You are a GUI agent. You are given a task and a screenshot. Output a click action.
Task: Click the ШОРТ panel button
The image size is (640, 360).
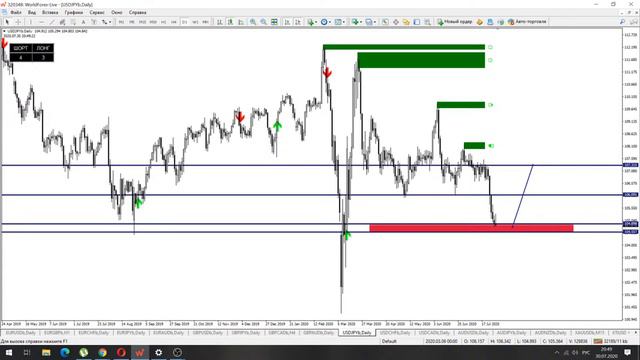click(x=21, y=48)
